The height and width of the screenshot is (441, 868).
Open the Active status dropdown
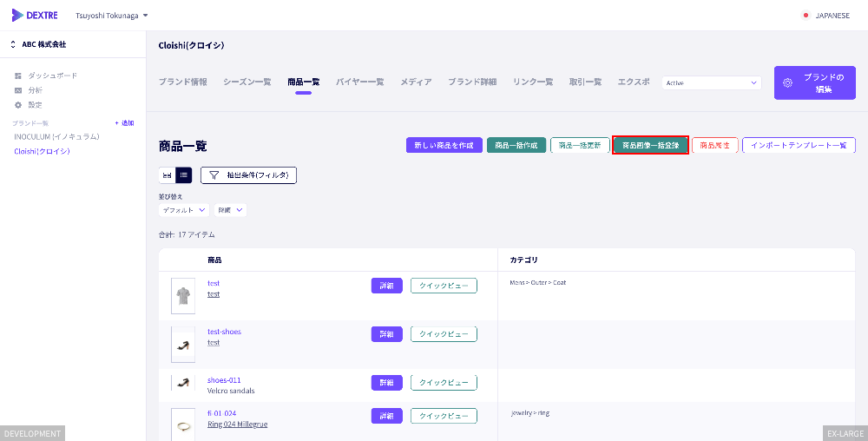tap(712, 83)
